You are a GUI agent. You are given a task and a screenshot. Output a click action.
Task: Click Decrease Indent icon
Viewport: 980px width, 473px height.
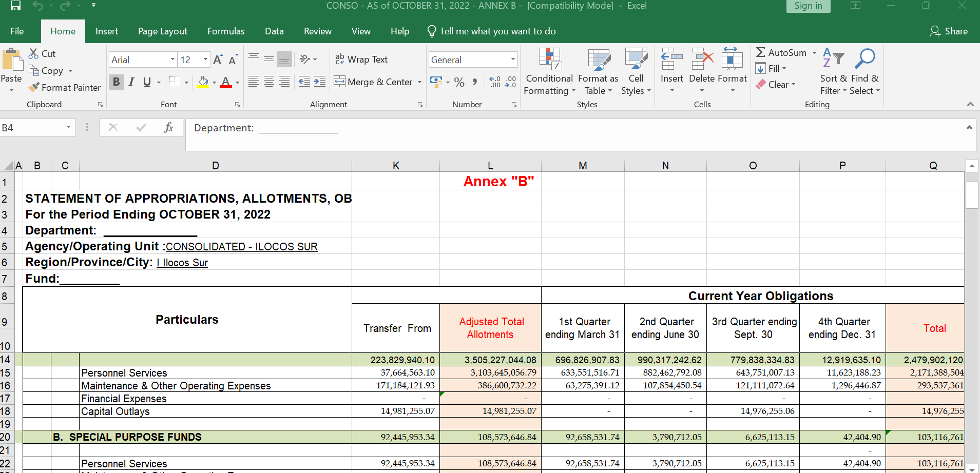click(x=304, y=82)
